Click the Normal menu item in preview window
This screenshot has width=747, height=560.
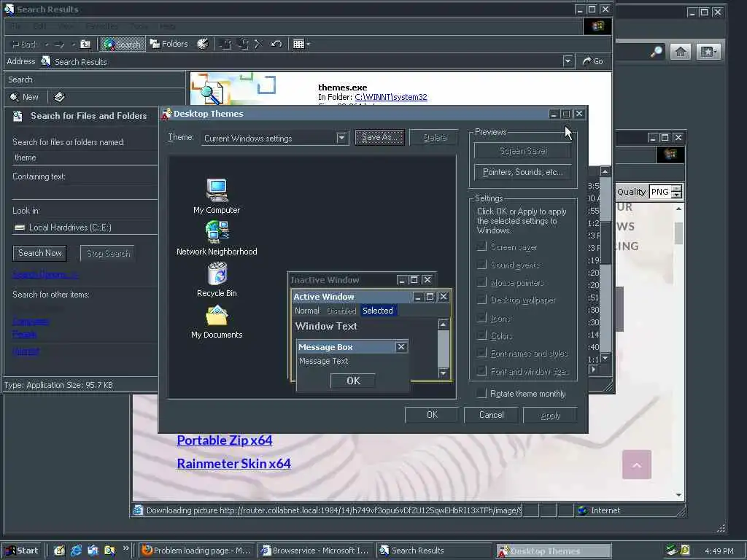pyautogui.click(x=307, y=311)
